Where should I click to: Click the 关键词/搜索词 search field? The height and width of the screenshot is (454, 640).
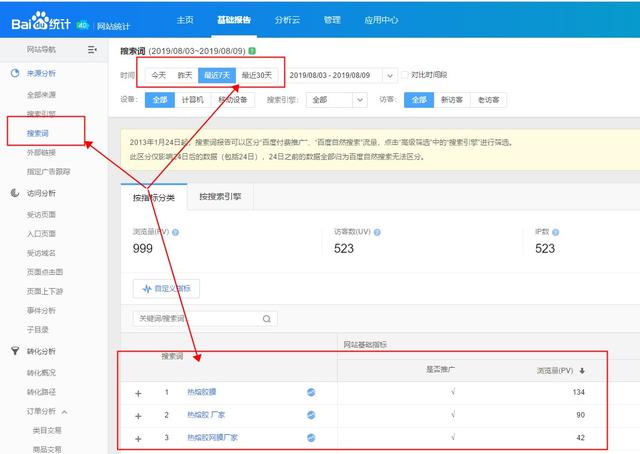[205, 319]
